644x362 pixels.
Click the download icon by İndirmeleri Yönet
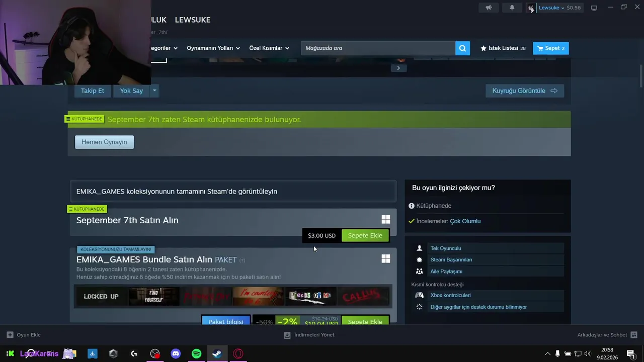(x=287, y=335)
